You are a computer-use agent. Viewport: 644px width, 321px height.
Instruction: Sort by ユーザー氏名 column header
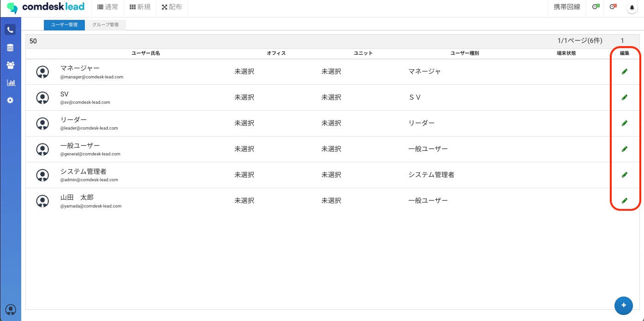click(146, 53)
